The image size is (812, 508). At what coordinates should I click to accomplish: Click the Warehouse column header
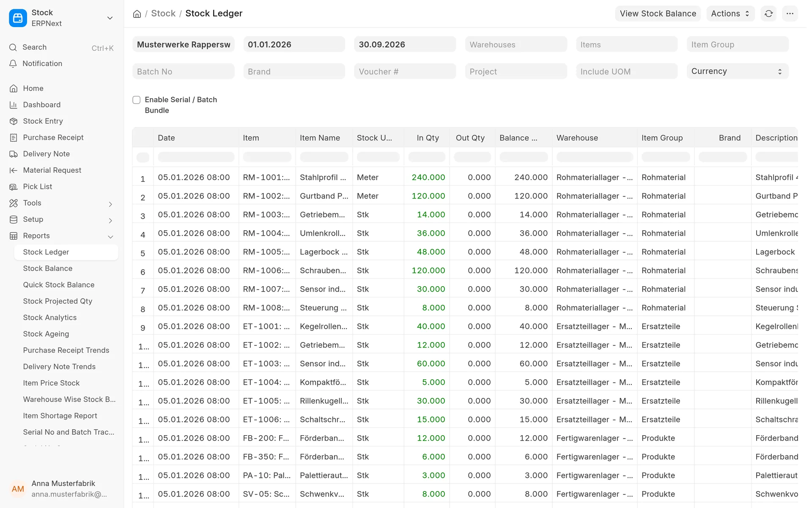(594, 138)
